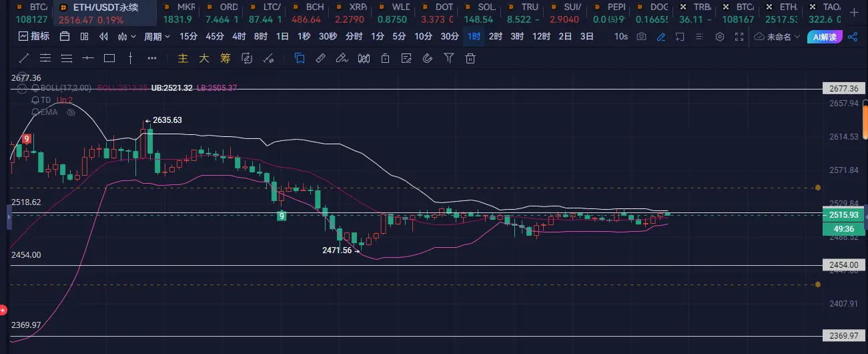This screenshot has width=868, height=354.
Task: Open the MKR ticker tab
Action: coord(179,13)
